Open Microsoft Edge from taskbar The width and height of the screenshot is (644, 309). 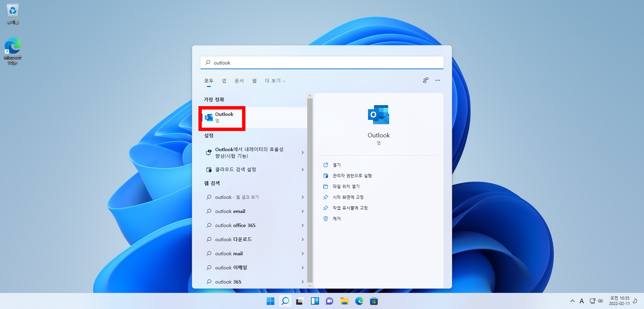359,301
